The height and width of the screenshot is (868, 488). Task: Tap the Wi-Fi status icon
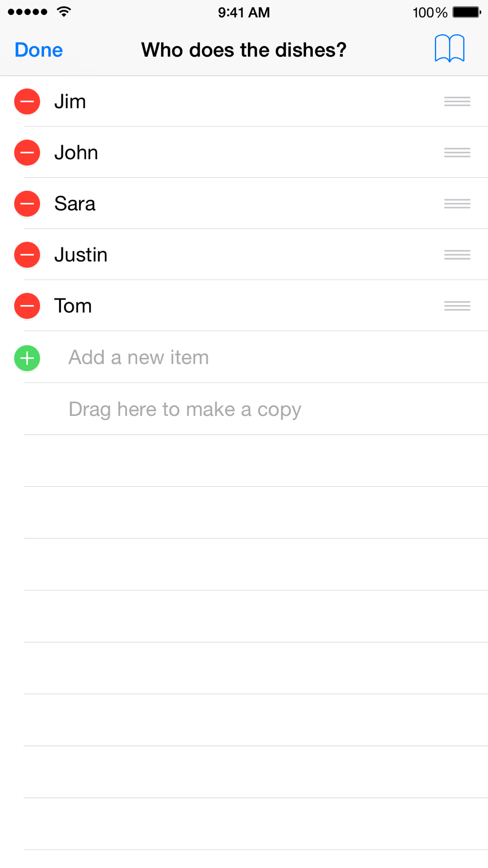tap(64, 12)
